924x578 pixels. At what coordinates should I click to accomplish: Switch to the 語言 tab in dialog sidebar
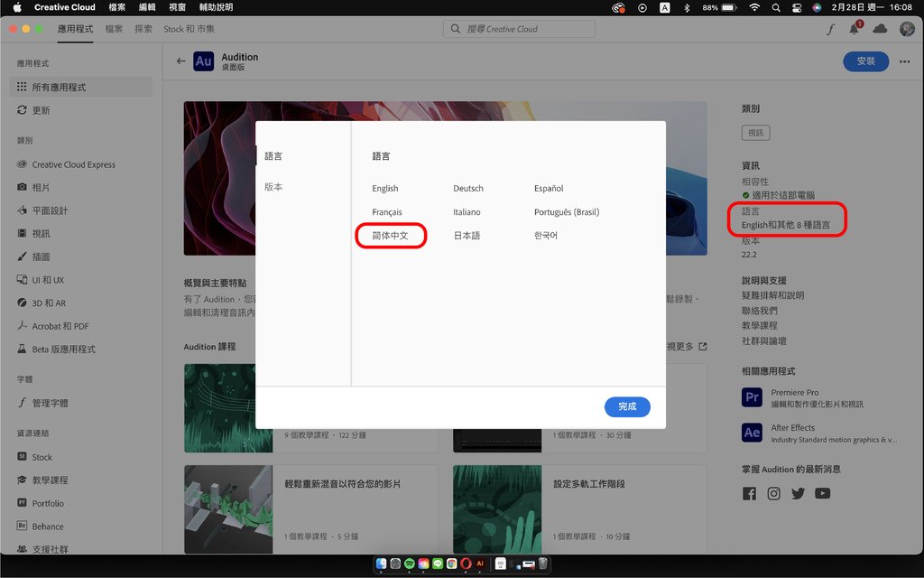pos(273,155)
